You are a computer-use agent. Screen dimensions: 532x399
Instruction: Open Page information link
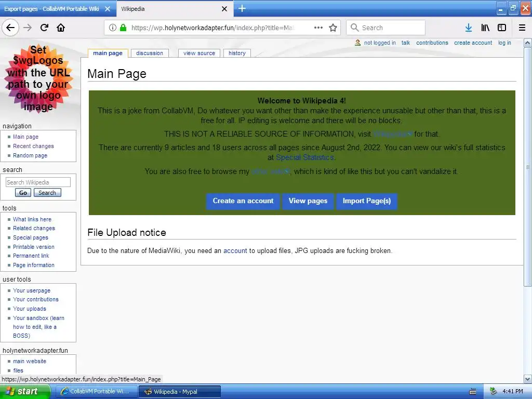click(x=34, y=265)
